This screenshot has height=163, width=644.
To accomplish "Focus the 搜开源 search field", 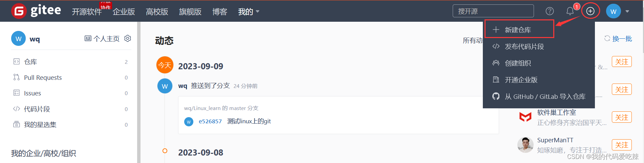I will coord(493,11).
